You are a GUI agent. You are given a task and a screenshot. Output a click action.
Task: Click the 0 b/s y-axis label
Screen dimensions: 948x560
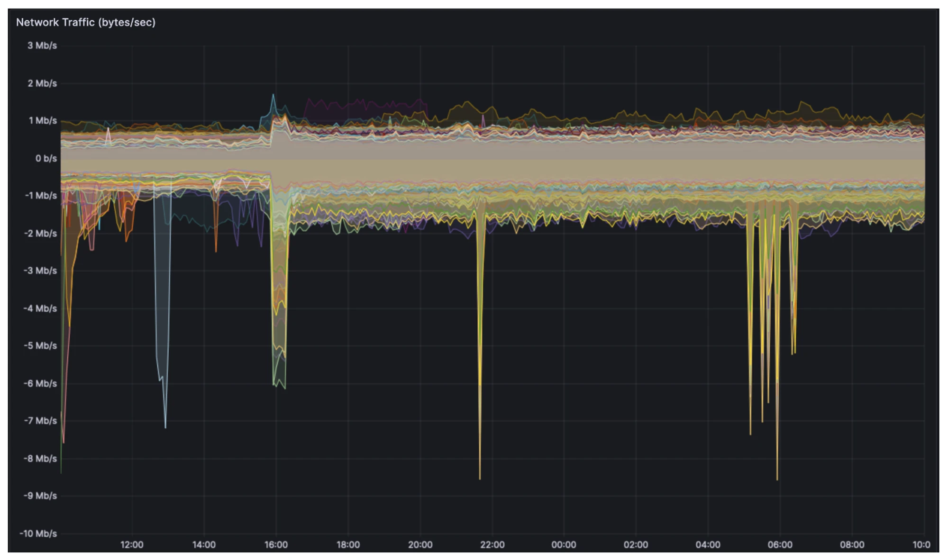tap(46, 158)
